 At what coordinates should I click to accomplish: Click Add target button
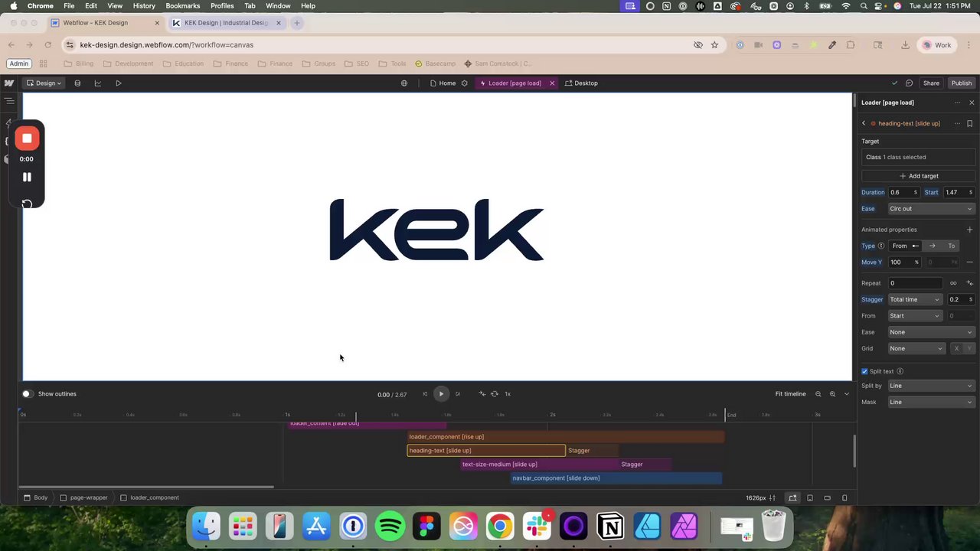click(x=918, y=176)
